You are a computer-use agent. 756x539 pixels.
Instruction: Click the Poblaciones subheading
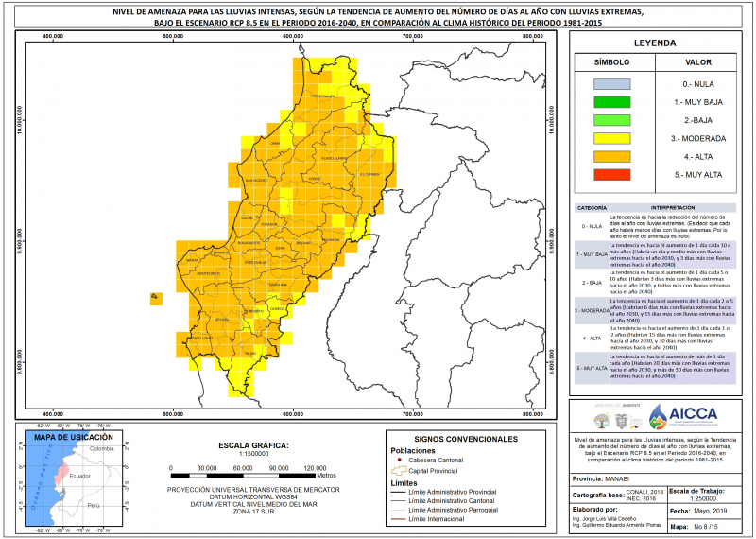(413, 451)
